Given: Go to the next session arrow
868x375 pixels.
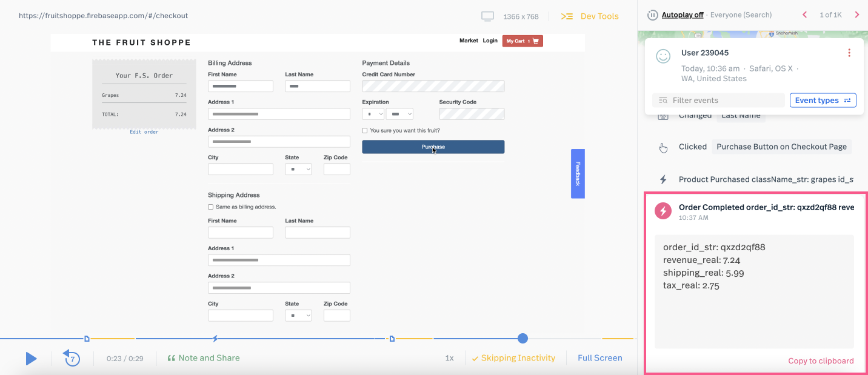Looking at the screenshot, I should [856, 15].
